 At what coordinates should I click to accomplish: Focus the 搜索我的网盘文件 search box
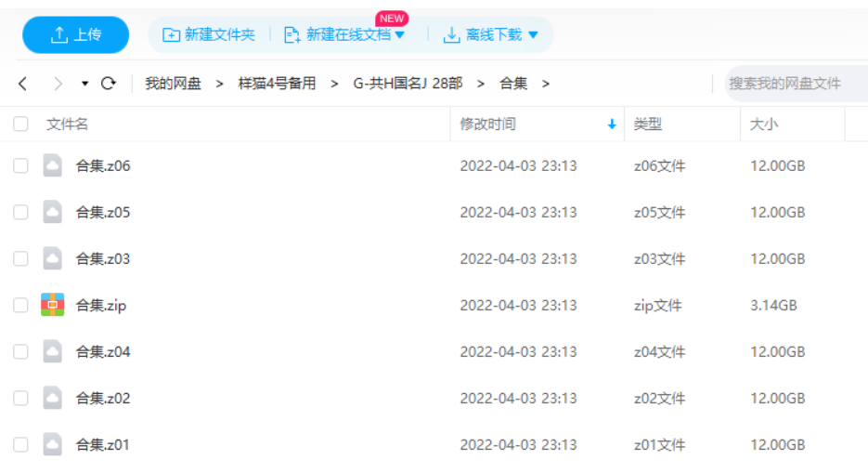click(x=794, y=84)
